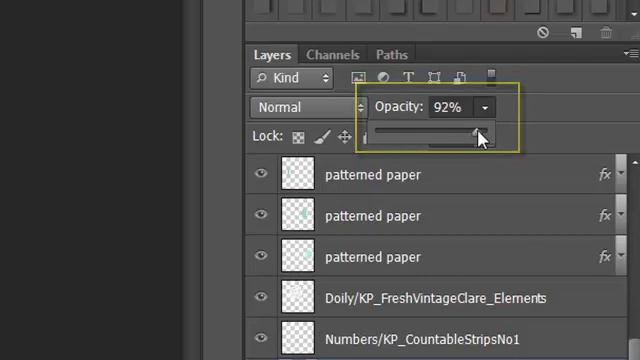
Task: Click the layers panel scroll up arrow
Action: coord(635,163)
